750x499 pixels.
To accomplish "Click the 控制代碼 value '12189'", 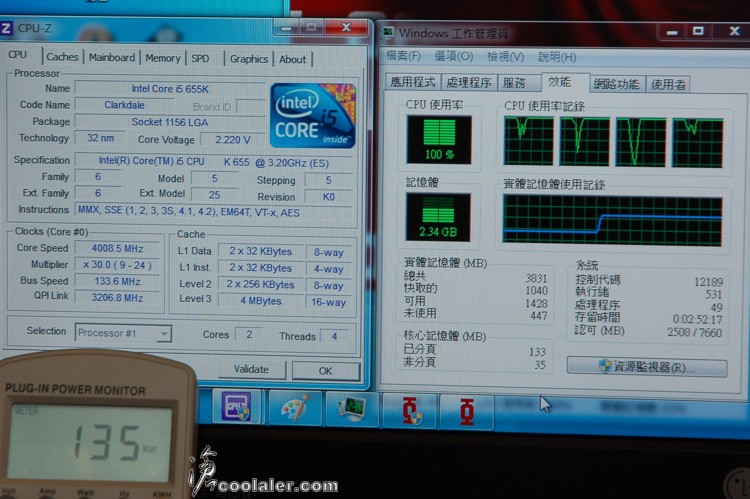I will 708,282.
